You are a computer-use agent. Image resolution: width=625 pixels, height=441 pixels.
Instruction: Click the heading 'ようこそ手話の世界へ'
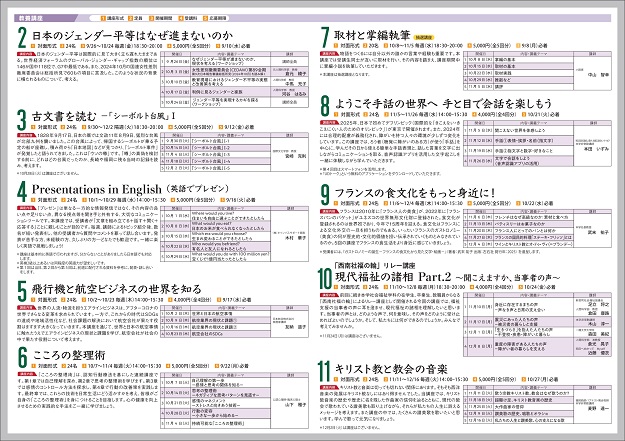[386, 104]
